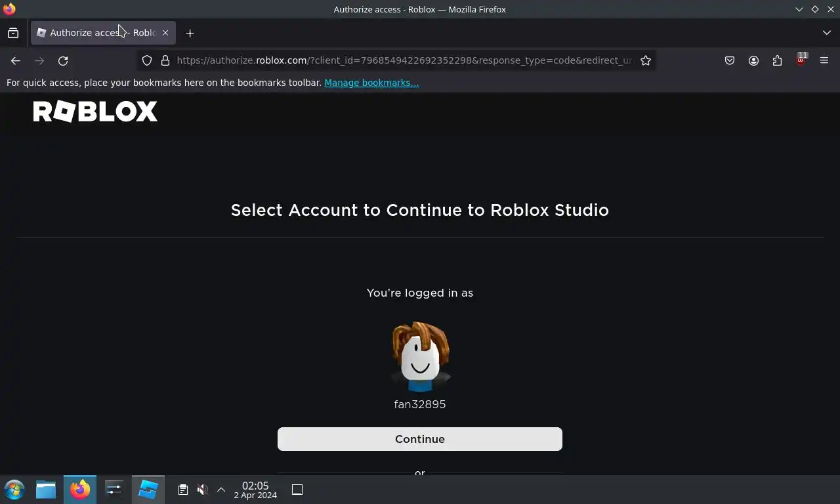Click show desktop button in taskbar
The width and height of the screenshot is (840, 504).
(297, 490)
